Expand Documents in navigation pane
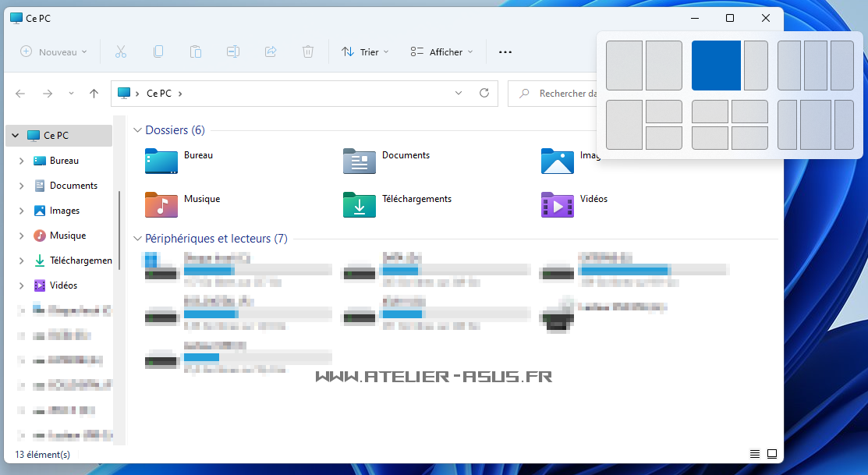Viewport: 868px width, 475px height. pyautogui.click(x=22, y=186)
